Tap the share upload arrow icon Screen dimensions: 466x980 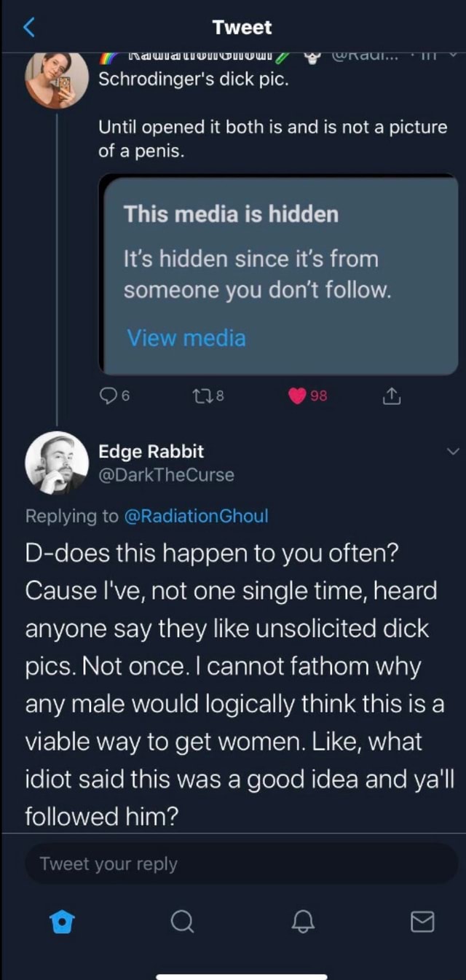tap(391, 396)
